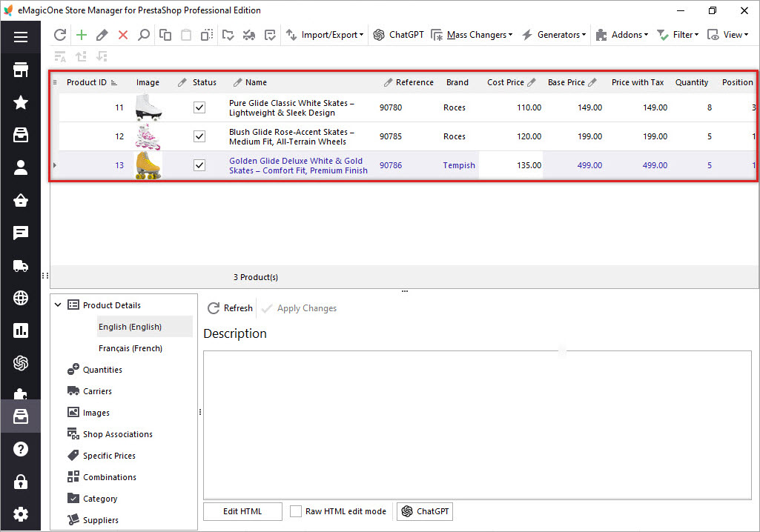Click the ChatGPT toolbar button
Image resolution: width=760 pixels, height=532 pixels.
[398, 35]
